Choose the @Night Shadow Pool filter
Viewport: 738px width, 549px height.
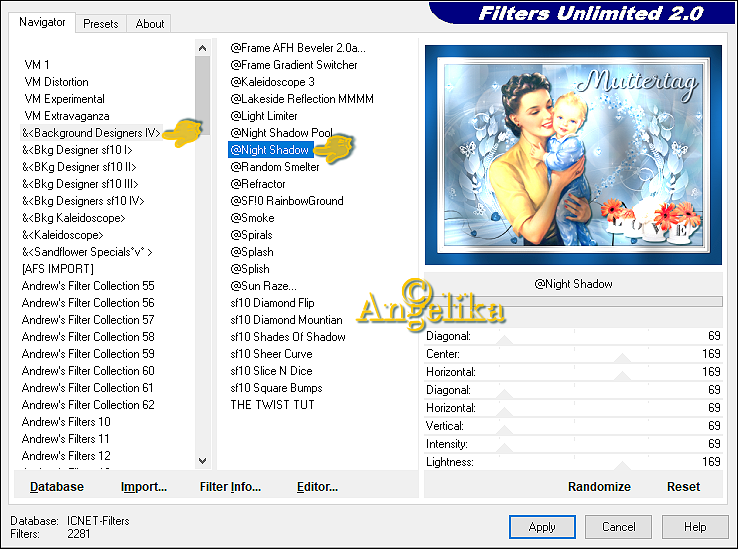[281, 133]
